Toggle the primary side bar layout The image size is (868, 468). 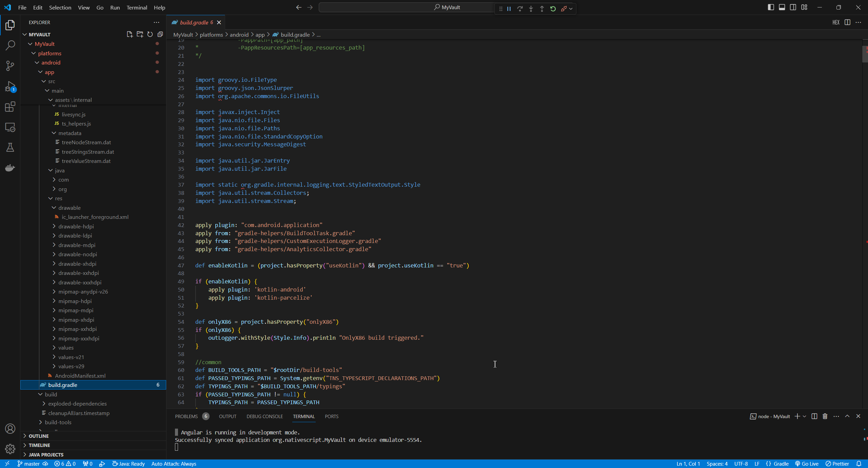771,7
